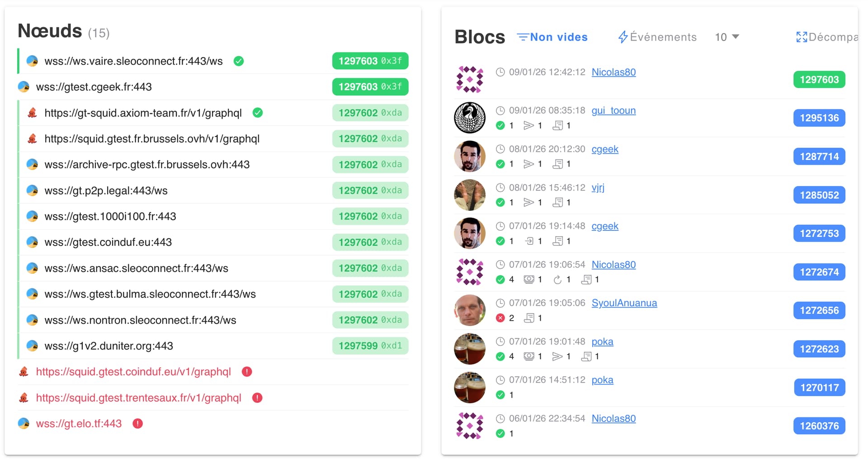Click the red error icon next to wss://gt.elo.tf:443
868x463 pixels.
point(138,424)
